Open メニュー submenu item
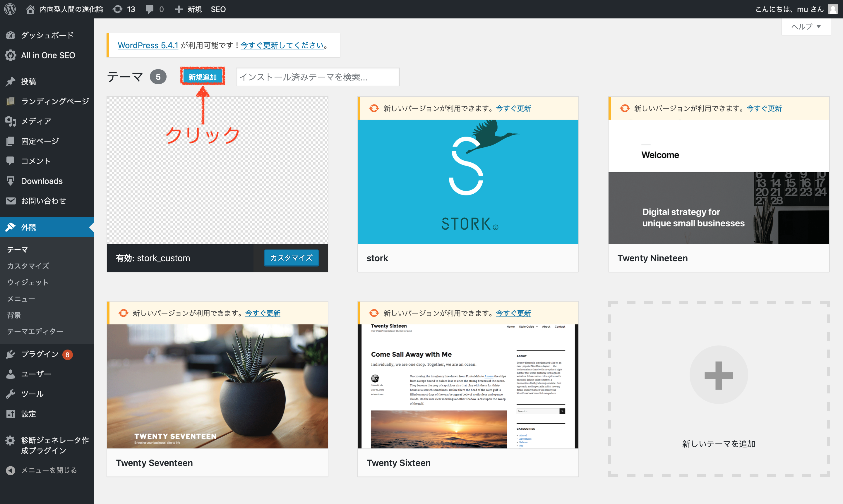The image size is (843, 504). pos(21,299)
